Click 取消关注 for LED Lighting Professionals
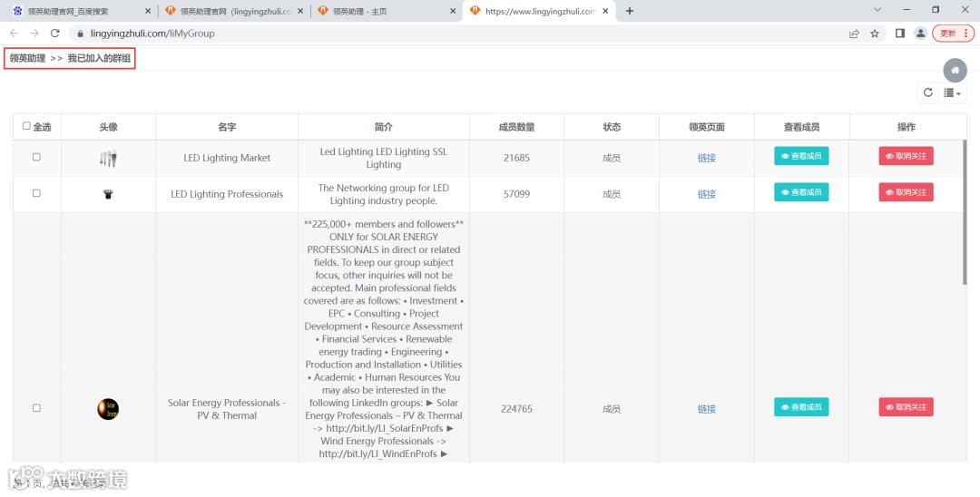The width and height of the screenshot is (980, 497). point(906,192)
